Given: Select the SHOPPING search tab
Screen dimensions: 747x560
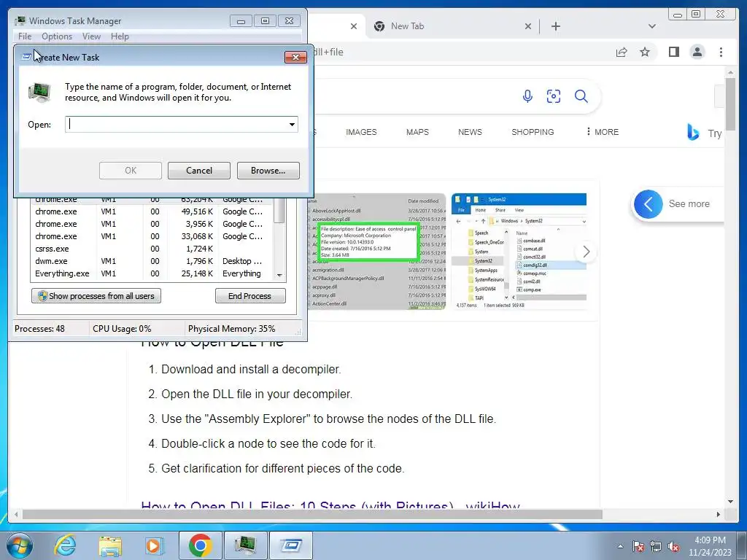Looking at the screenshot, I should (x=533, y=132).
